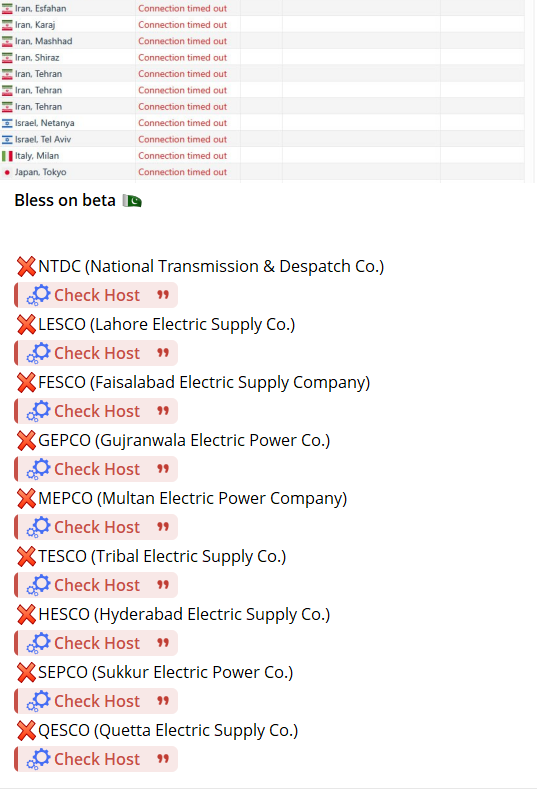The image size is (537, 789).
Task: Follow the Check Host link for TESCO
Action: tap(97, 585)
